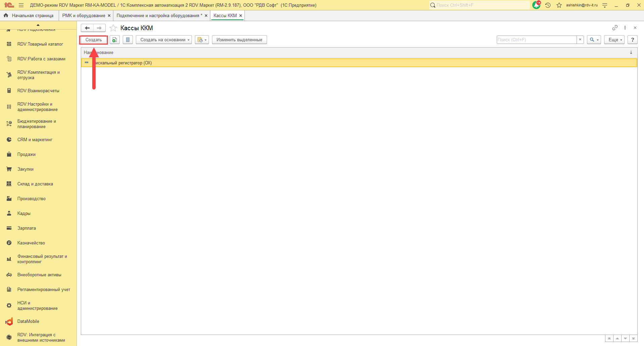Get link to this form icon

(615, 28)
